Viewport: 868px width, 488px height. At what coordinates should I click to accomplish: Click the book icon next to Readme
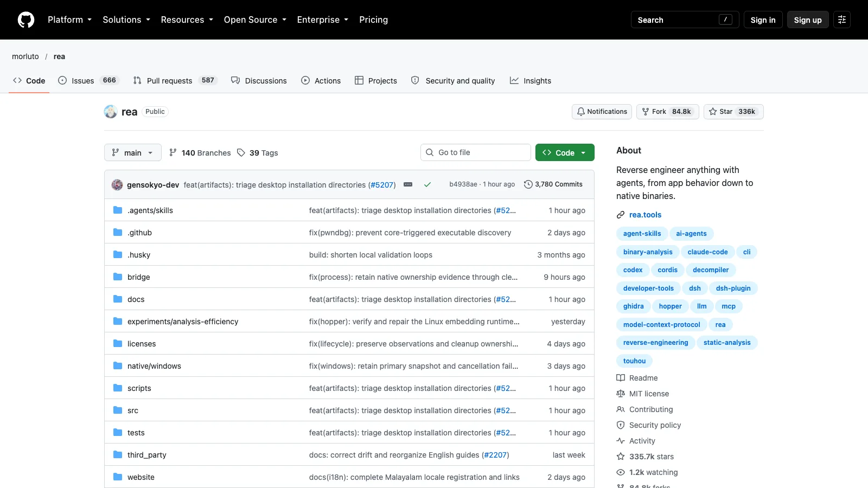[621, 378]
